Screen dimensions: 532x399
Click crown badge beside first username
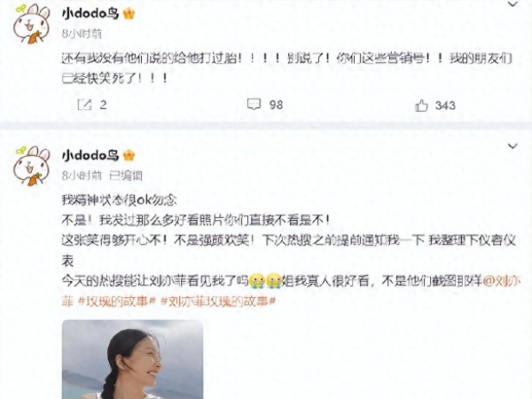click(x=129, y=13)
